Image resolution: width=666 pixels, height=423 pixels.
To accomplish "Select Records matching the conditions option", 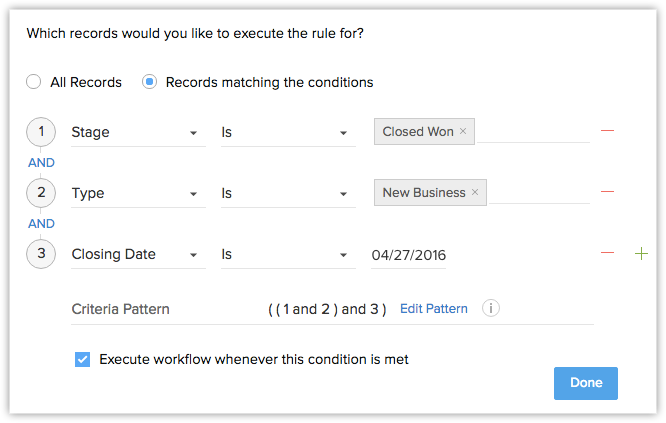I will tap(150, 82).
